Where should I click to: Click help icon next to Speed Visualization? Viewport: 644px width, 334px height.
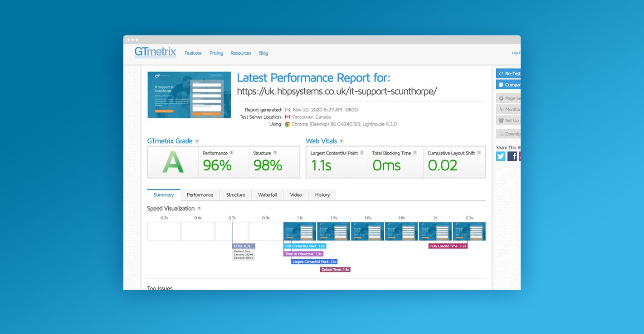point(199,208)
